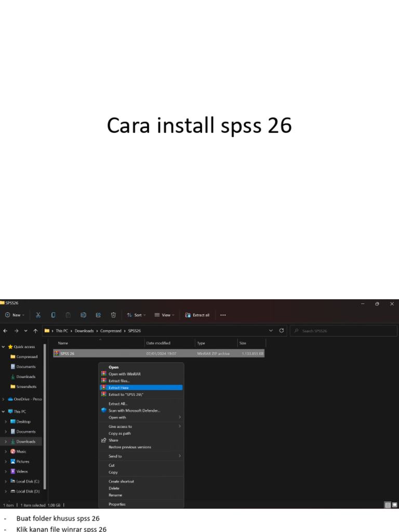Choose Share in the context menu
This screenshot has height=532, width=399.
(141, 440)
